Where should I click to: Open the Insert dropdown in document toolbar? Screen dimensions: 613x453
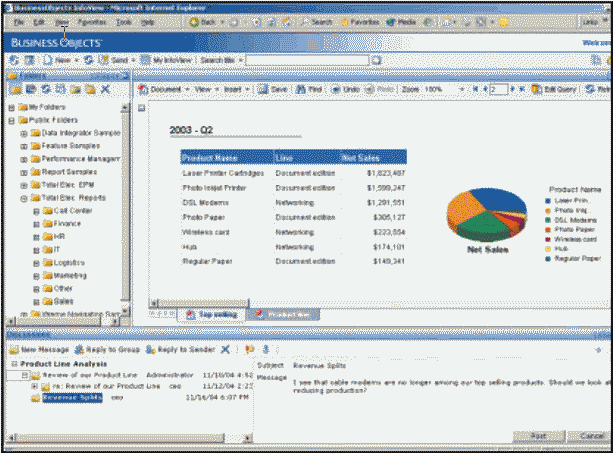click(236, 90)
